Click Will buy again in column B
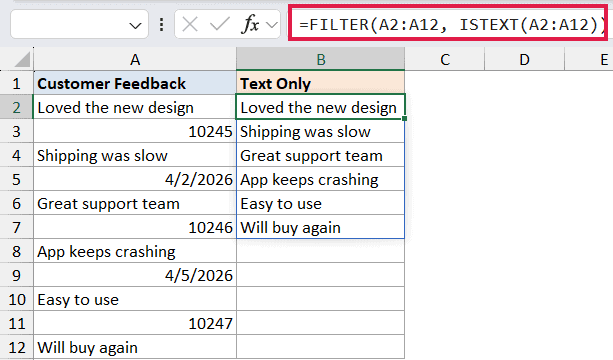The height and width of the screenshot is (360, 613). pyautogui.click(x=321, y=227)
